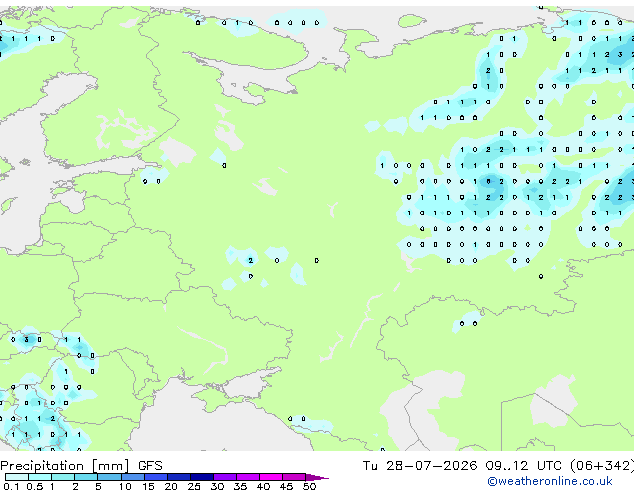Click the 20–25 mm dark blue swatch
This screenshot has width=634, height=490.
pos(179,477)
